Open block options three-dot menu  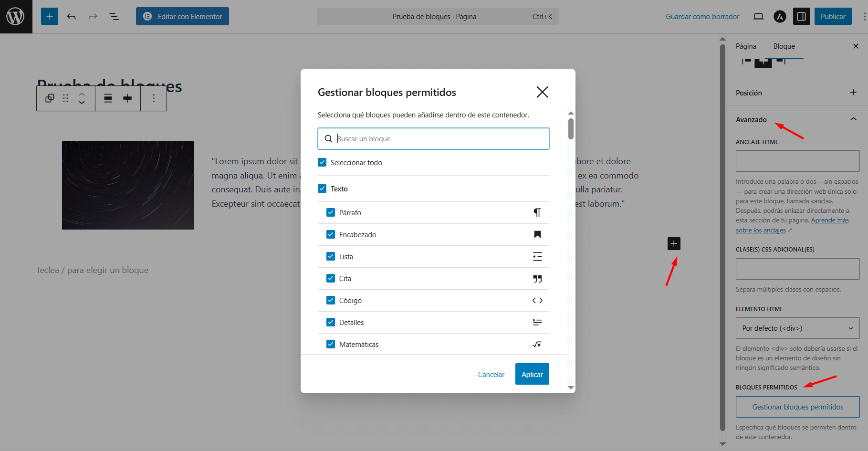pos(154,98)
